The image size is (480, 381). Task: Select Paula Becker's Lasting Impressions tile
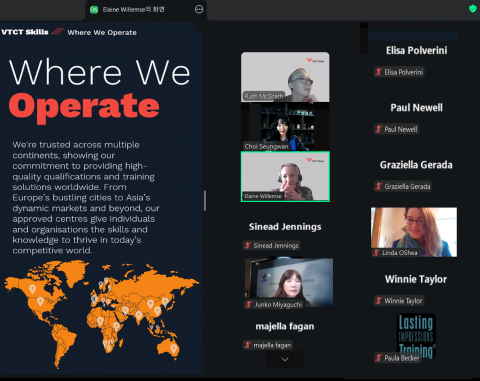point(417,337)
